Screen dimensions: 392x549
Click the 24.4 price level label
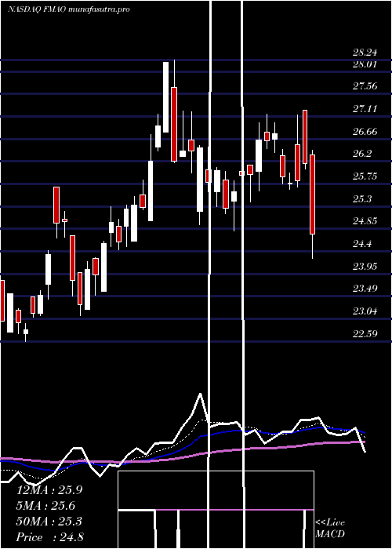(362, 244)
